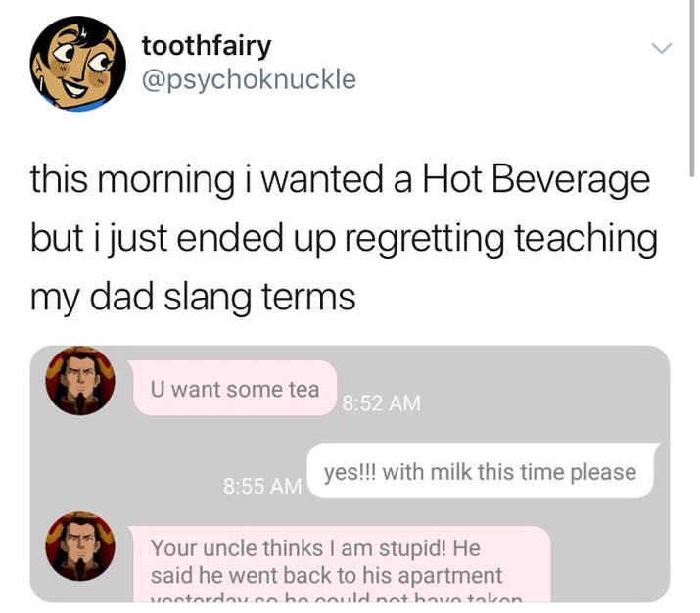Open the attached chat screenshot image
The height and width of the screenshot is (613, 700).
click(350, 474)
